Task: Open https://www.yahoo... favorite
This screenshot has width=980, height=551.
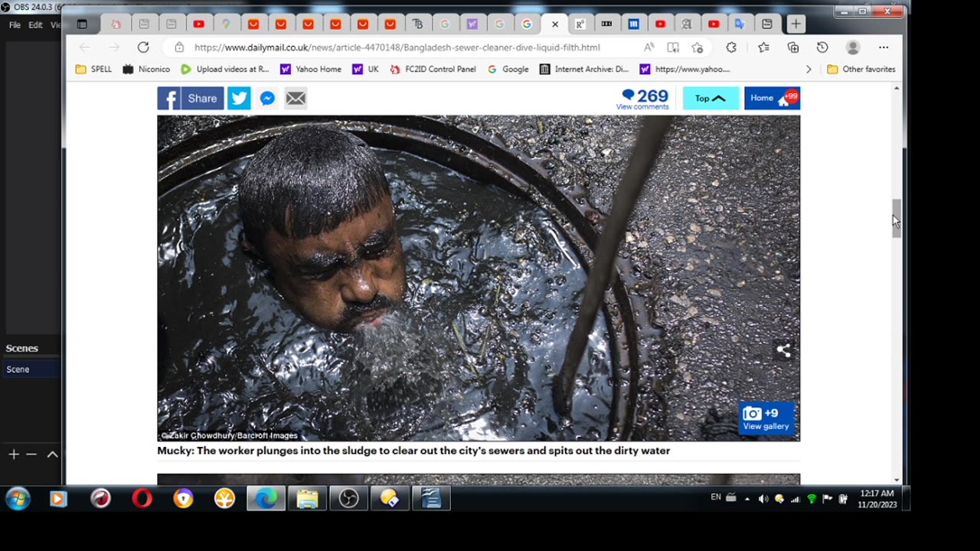Action: 685,69
